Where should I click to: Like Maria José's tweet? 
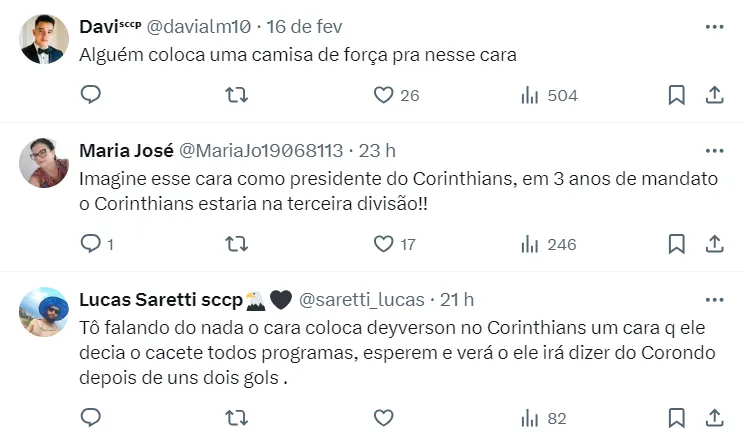[383, 244]
